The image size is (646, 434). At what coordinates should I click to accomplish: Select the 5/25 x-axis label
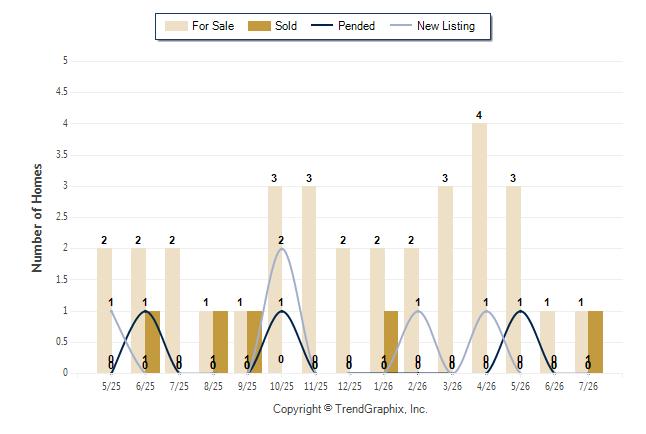pyautogui.click(x=111, y=386)
